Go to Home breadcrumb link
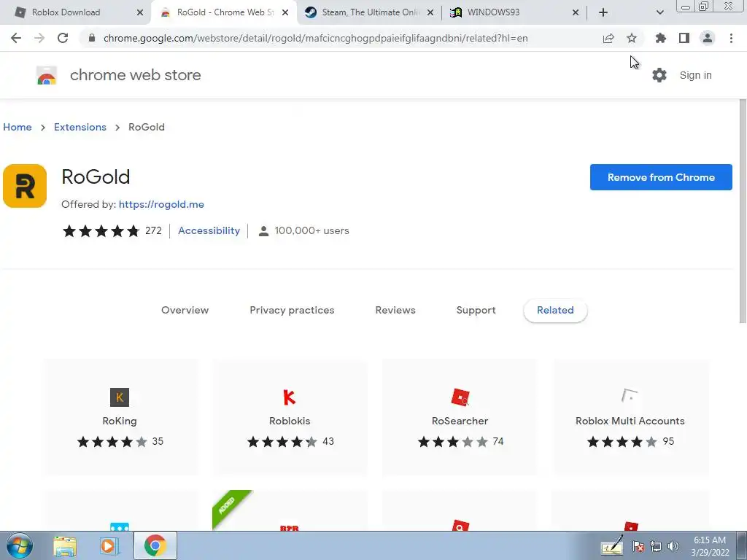The image size is (747, 560). [x=18, y=127]
